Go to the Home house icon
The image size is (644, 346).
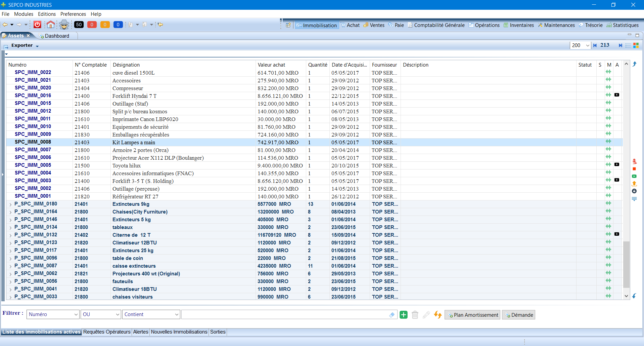pyautogui.click(x=51, y=25)
